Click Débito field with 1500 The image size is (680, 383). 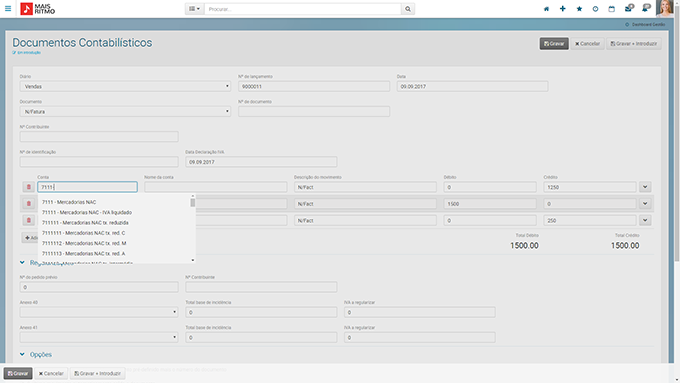490,203
